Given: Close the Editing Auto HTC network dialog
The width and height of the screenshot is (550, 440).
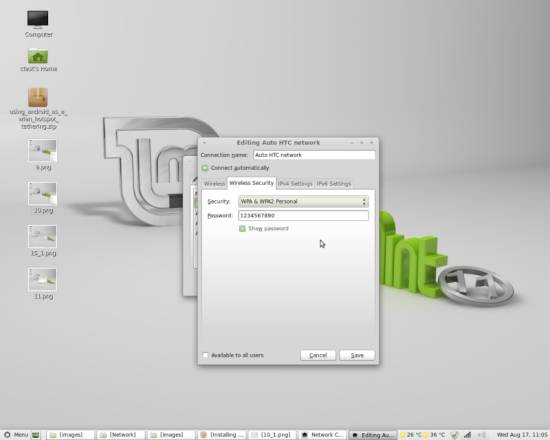Looking at the screenshot, I should click(372, 142).
